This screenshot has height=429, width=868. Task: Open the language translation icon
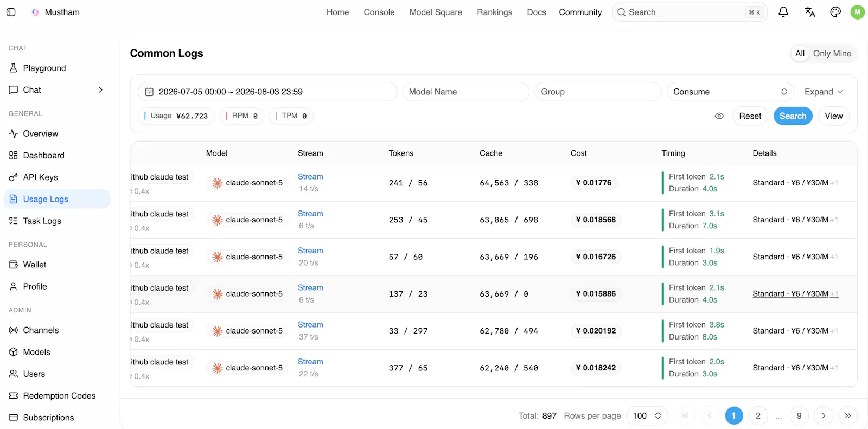pos(809,12)
